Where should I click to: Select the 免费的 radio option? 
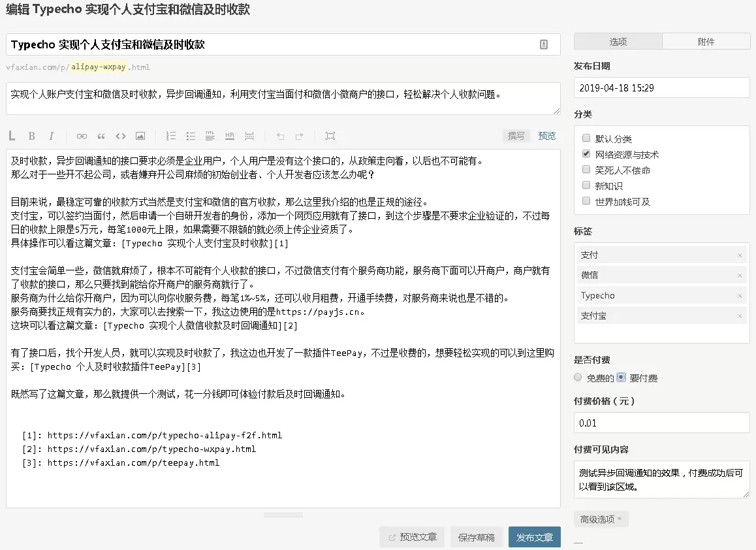coord(578,378)
